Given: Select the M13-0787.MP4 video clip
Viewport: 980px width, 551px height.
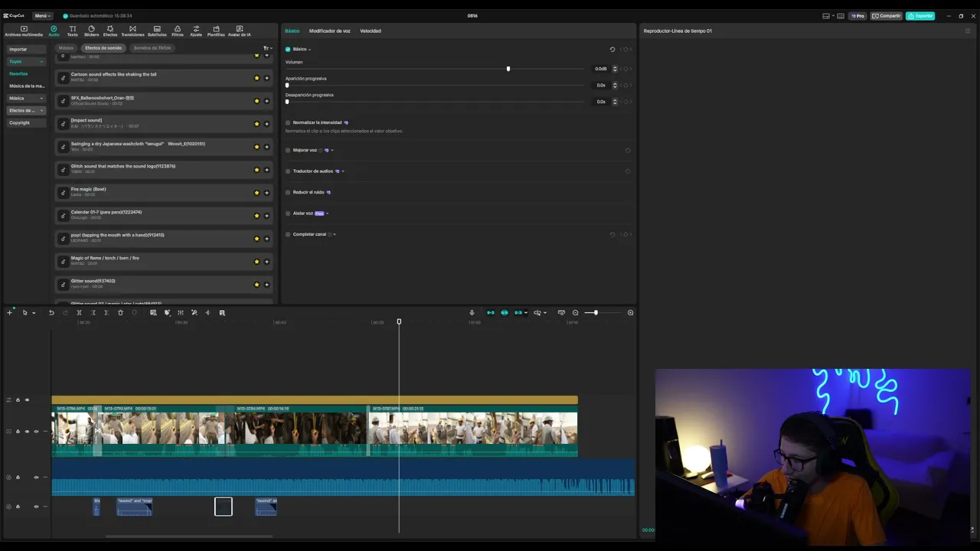Looking at the screenshot, I should pyautogui.click(x=472, y=431).
